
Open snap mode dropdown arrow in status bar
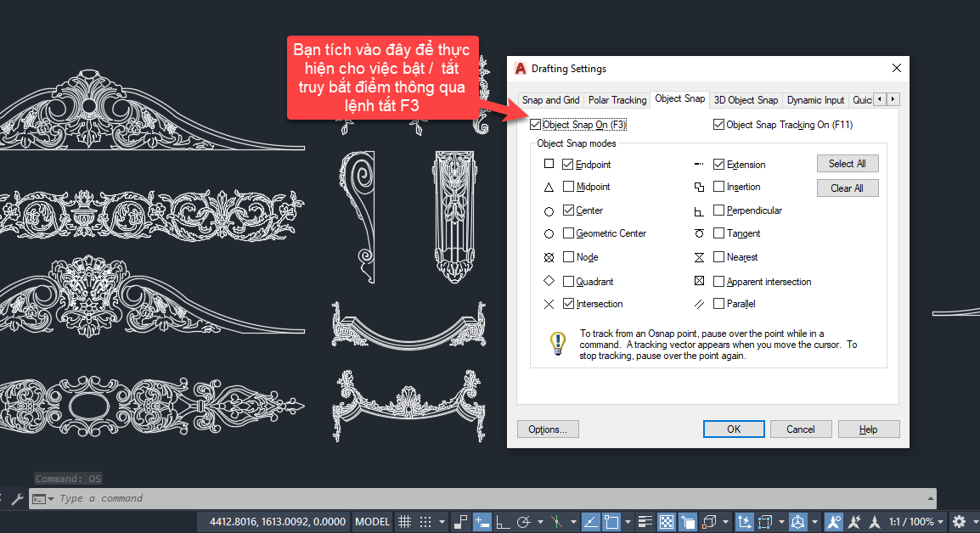point(442,522)
